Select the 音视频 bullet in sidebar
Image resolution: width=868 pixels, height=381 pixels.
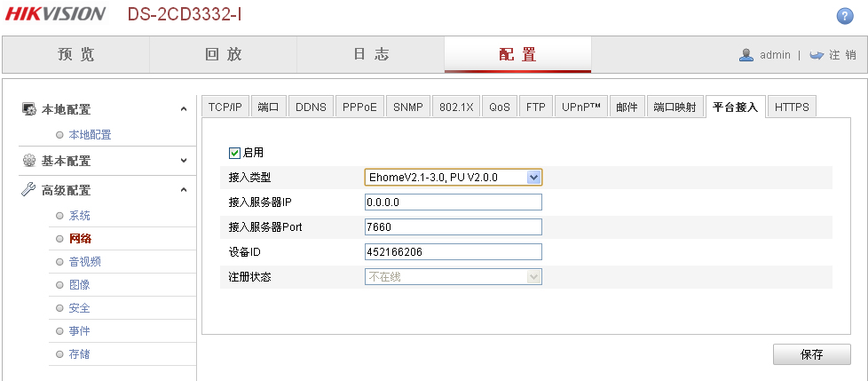pos(59,262)
